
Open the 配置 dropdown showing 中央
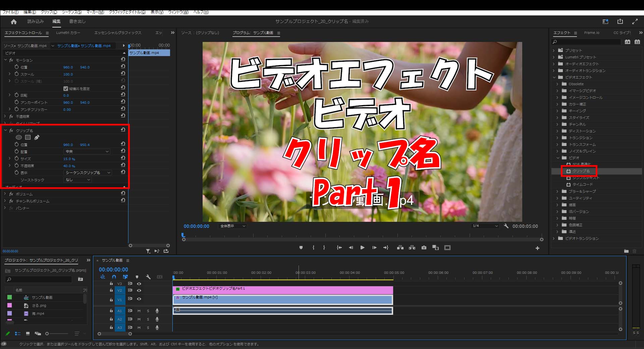click(87, 152)
